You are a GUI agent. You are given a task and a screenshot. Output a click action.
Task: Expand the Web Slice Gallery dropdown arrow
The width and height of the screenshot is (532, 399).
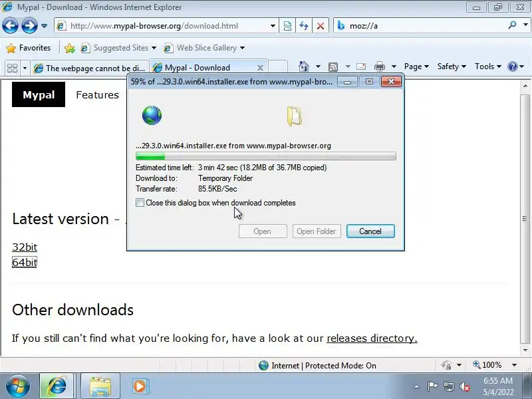coord(242,48)
